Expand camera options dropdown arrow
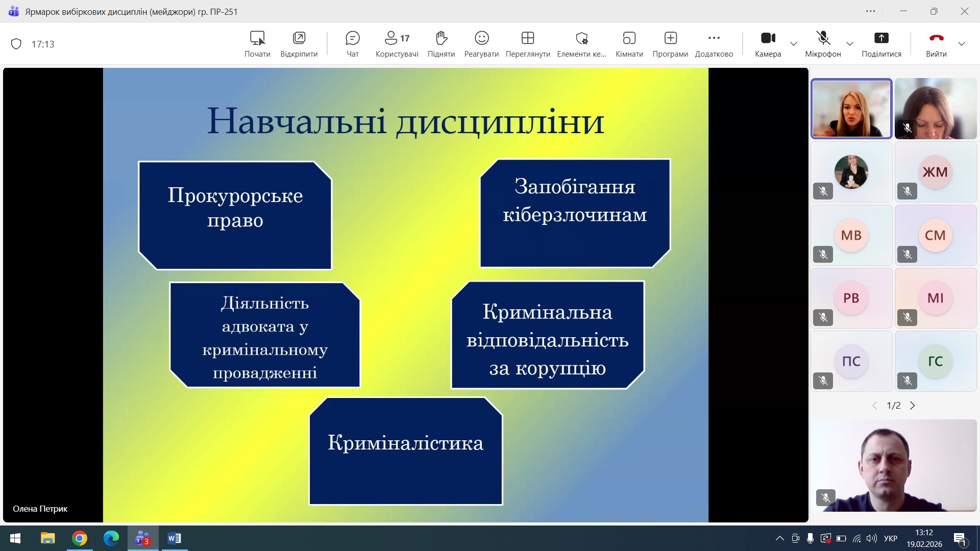 pyautogui.click(x=794, y=44)
